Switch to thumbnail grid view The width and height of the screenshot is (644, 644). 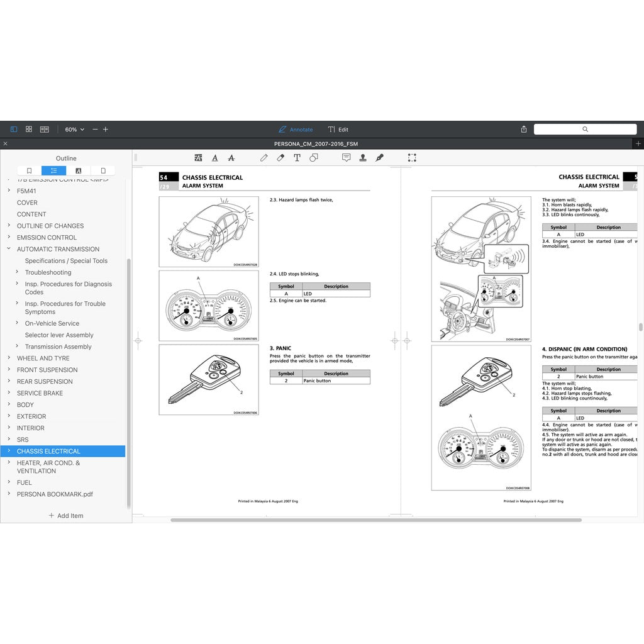tap(29, 130)
